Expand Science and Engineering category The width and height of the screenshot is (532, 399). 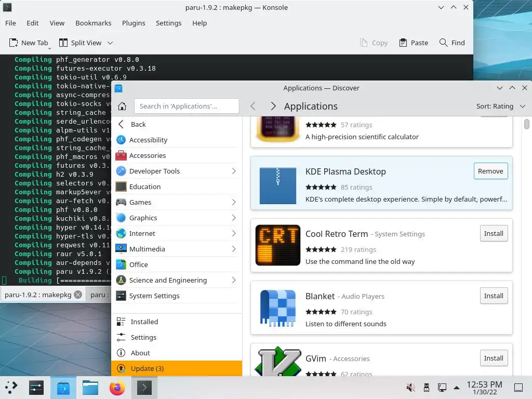[x=234, y=280]
